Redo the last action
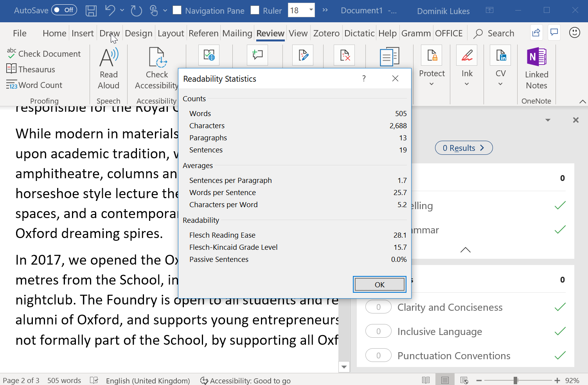The width and height of the screenshot is (588, 385). click(x=136, y=11)
